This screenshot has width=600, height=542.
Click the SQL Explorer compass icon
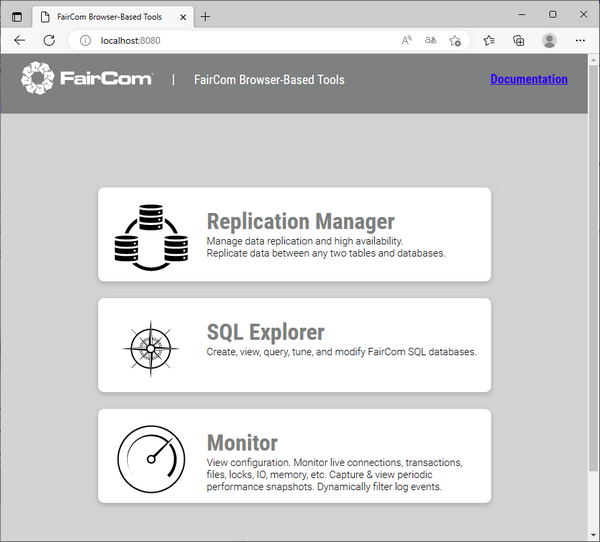(151, 349)
